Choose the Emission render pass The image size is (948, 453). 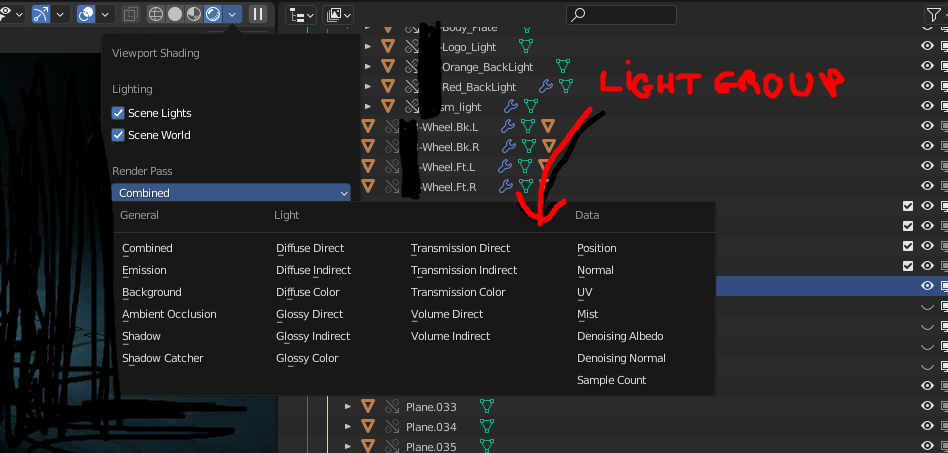coord(144,270)
